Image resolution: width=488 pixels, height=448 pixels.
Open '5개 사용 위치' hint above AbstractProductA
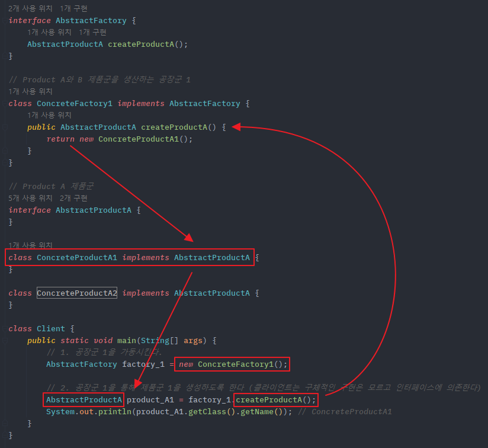(30, 198)
